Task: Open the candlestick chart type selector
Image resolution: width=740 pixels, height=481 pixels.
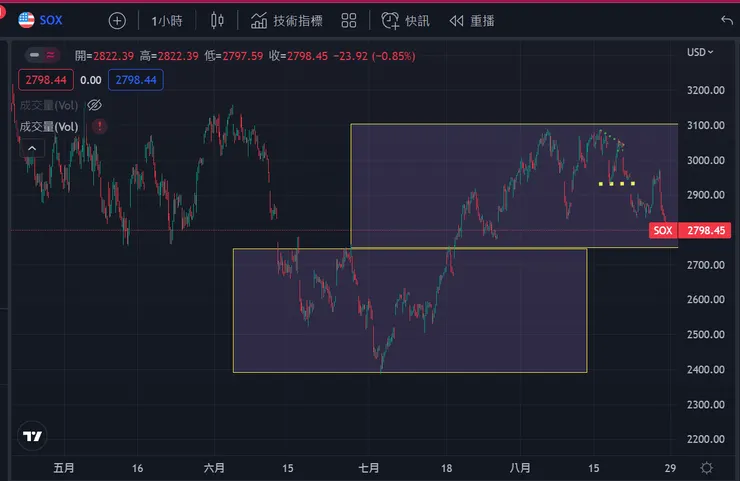Action: (218, 21)
